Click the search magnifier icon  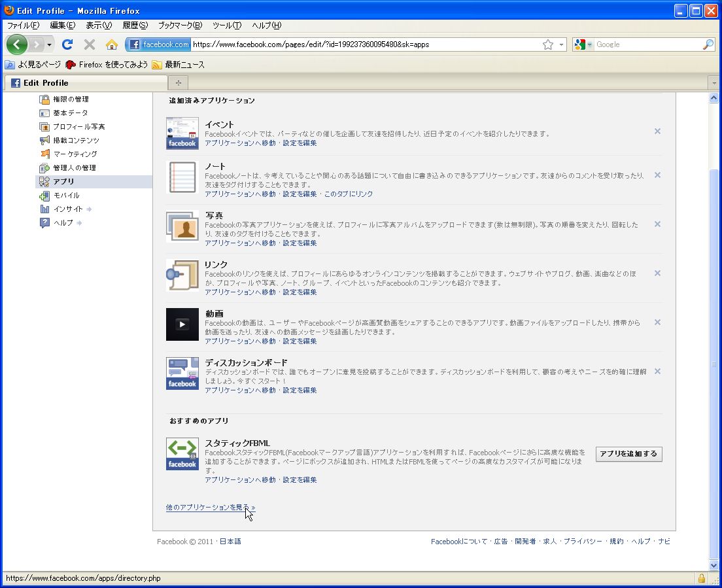tap(708, 44)
